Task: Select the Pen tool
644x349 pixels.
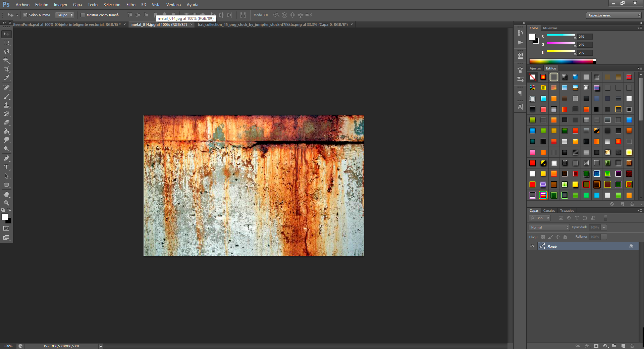Action: 6,158
